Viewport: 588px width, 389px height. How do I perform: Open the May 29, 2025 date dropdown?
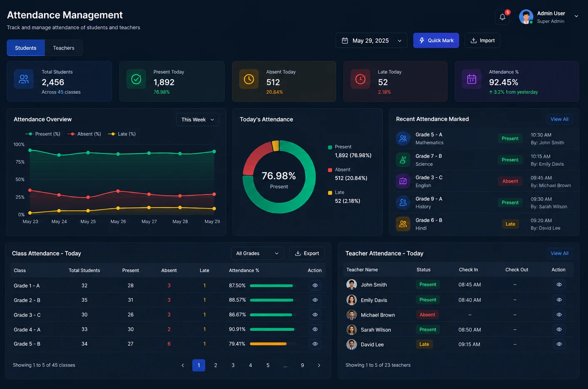pyautogui.click(x=372, y=40)
